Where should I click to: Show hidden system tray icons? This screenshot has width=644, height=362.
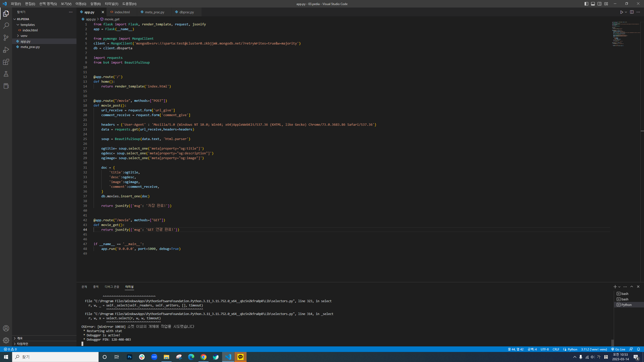click(575, 357)
